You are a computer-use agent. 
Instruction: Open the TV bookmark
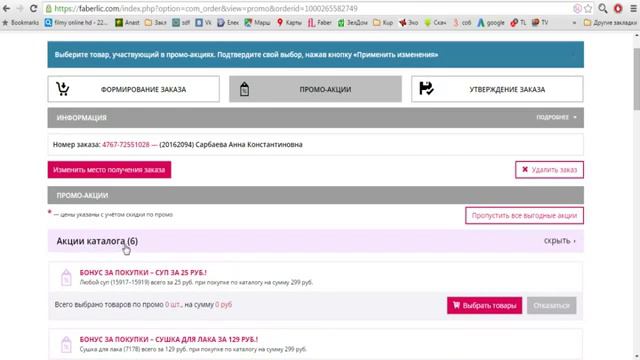(x=540, y=23)
